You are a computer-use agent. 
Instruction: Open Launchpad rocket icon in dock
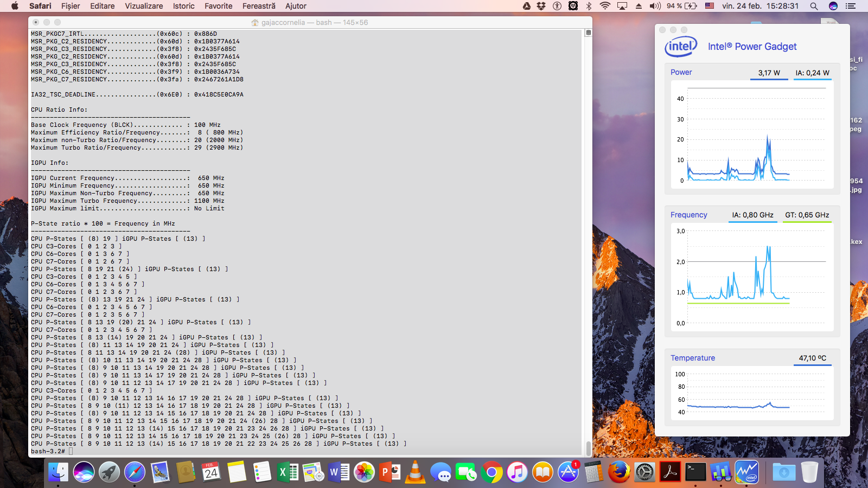(x=109, y=472)
